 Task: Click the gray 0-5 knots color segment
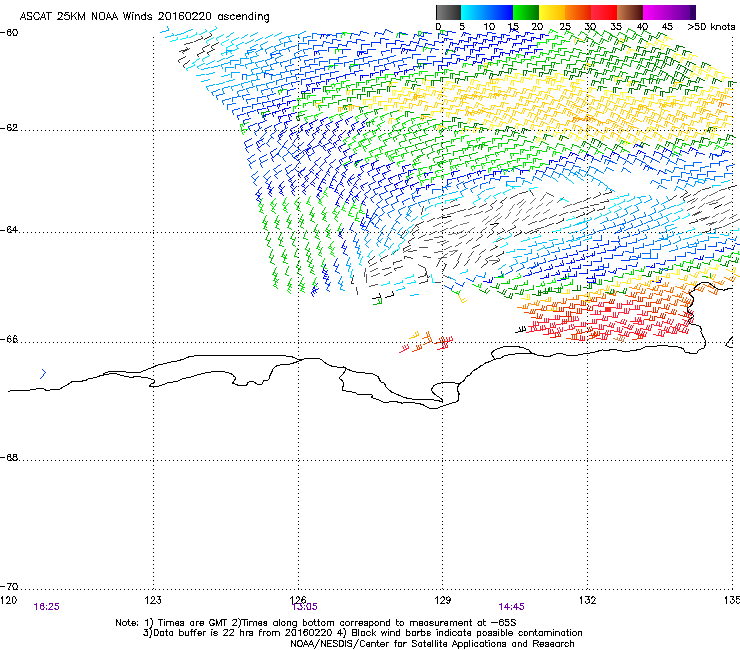click(448, 12)
